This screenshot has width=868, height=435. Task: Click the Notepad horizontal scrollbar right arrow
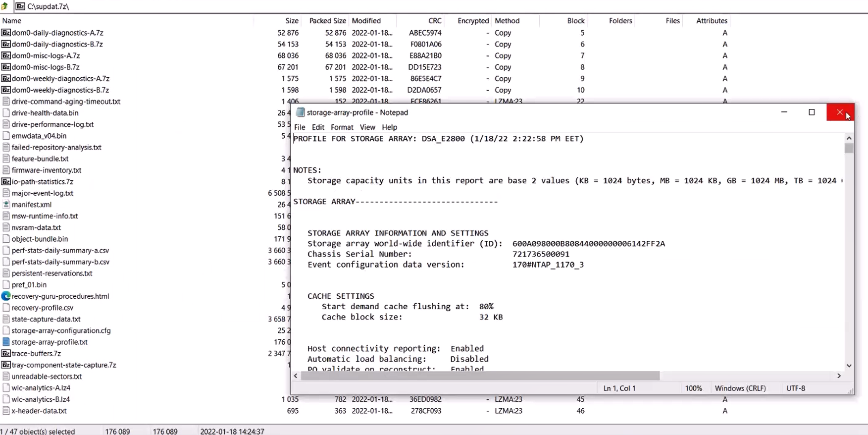[x=839, y=376]
